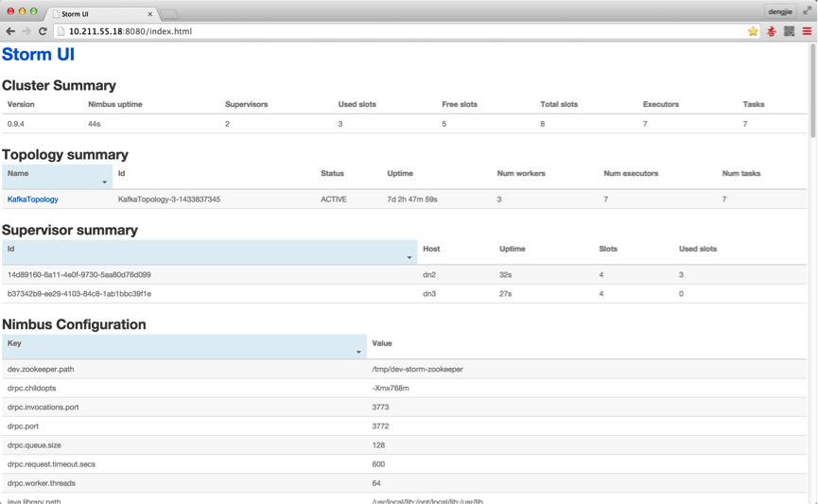The image size is (818, 504).
Task: Bookmark page with the star icon
Action: pyautogui.click(x=753, y=31)
